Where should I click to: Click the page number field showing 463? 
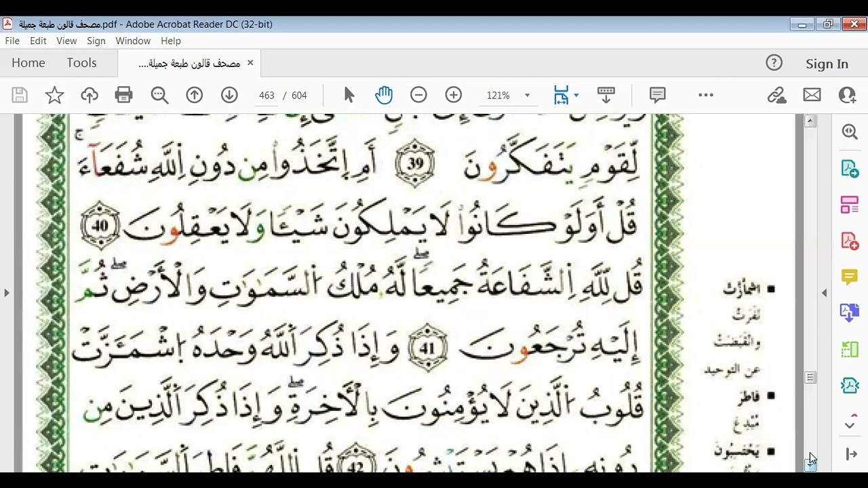click(x=267, y=95)
